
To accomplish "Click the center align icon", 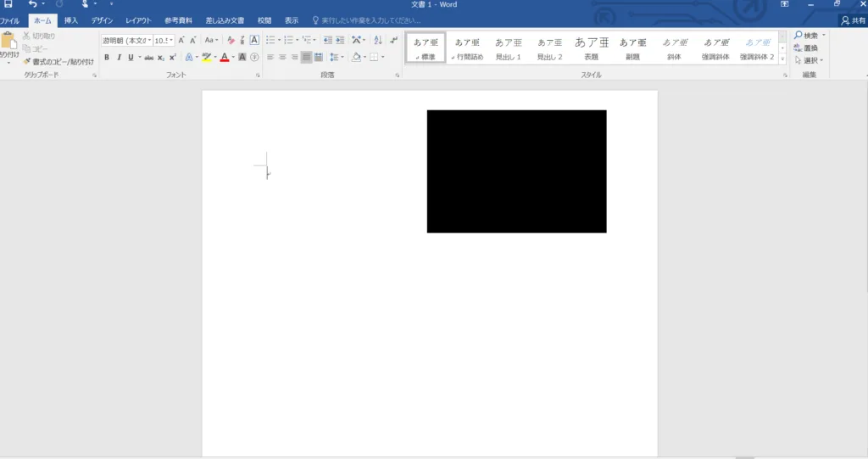I will [282, 58].
